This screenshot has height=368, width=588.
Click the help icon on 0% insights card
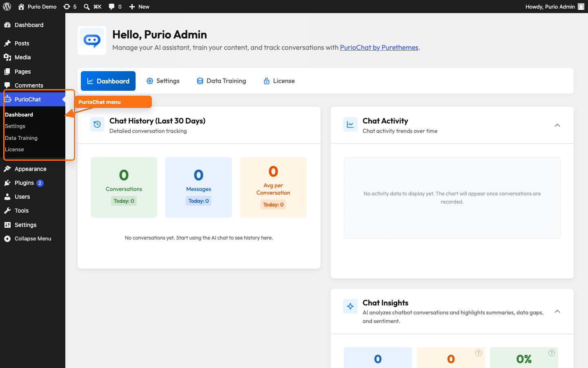click(552, 353)
